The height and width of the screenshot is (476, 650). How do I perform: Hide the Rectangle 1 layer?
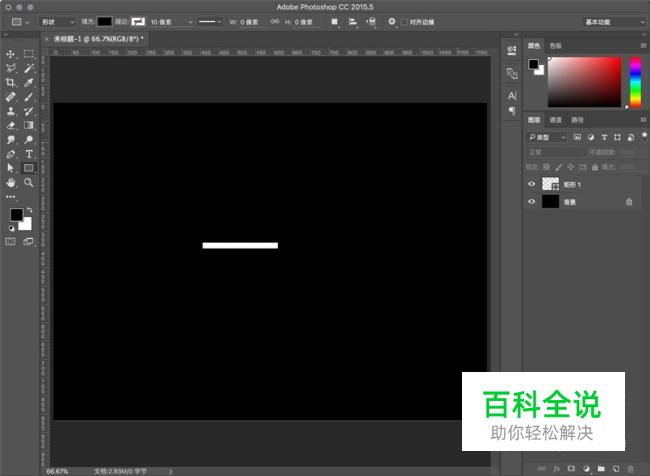click(531, 184)
